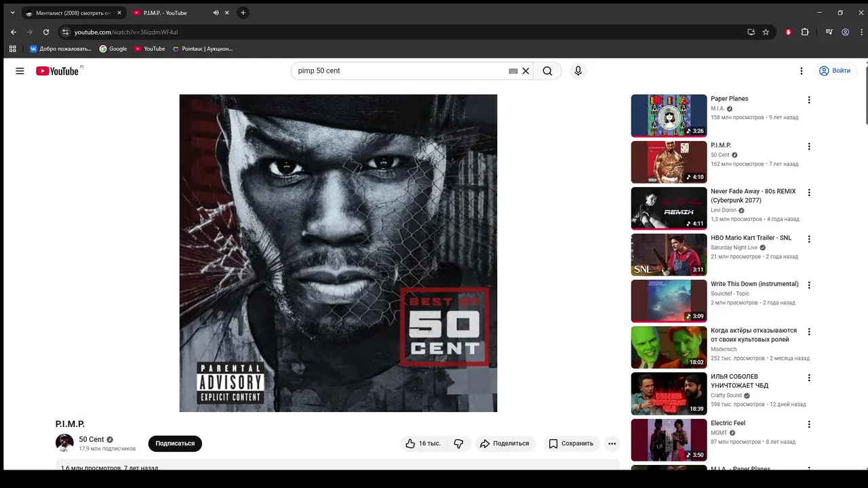Open the Levi Doron channel name
The width and height of the screenshot is (868, 488).
coord(724,210)
